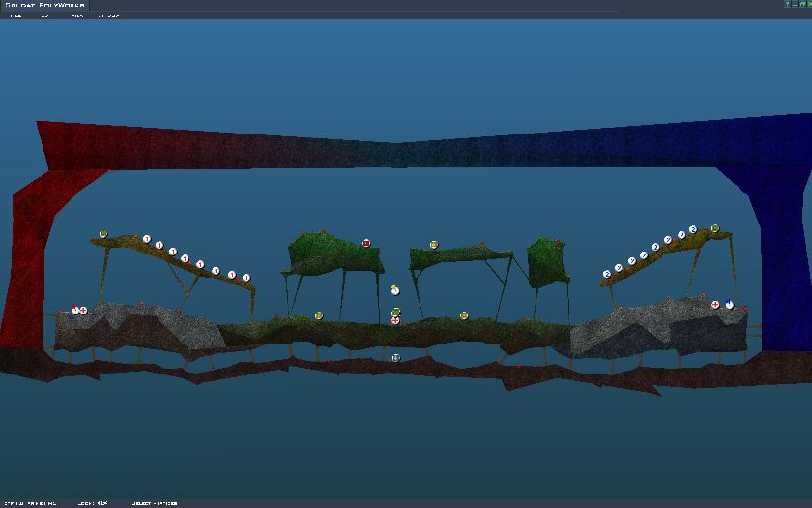
Task: Open the Edit menu
Action: coord(46,15)
